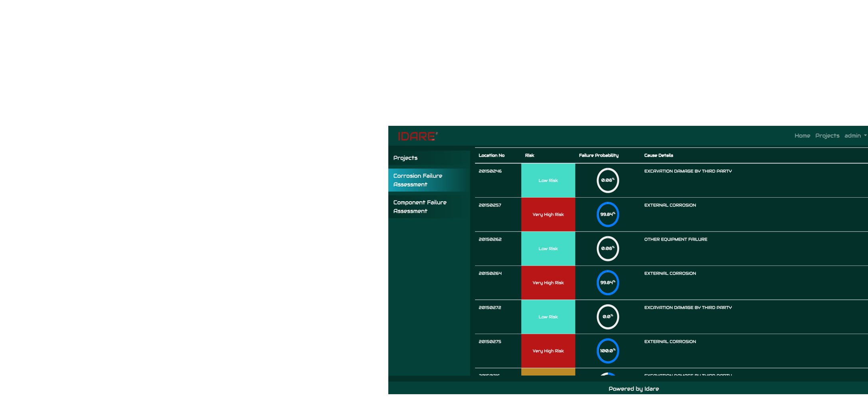Click the 100.0% gauge for 20150275
The image size is (868, 397).
[608, 351]
